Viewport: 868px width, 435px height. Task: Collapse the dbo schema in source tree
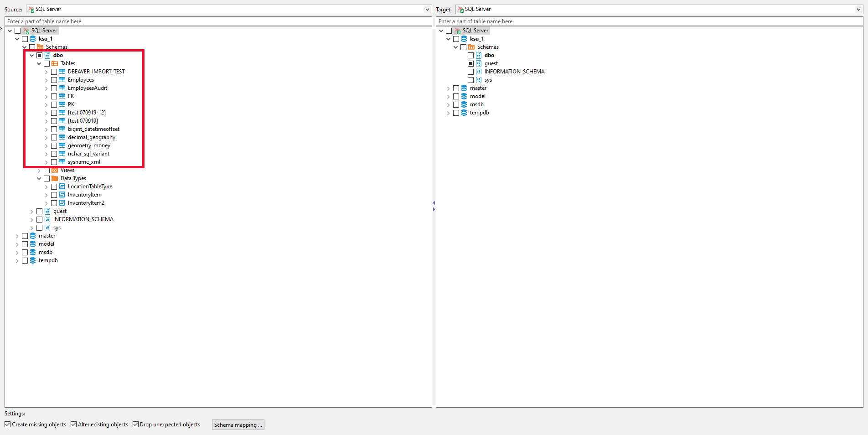(31, 55)
